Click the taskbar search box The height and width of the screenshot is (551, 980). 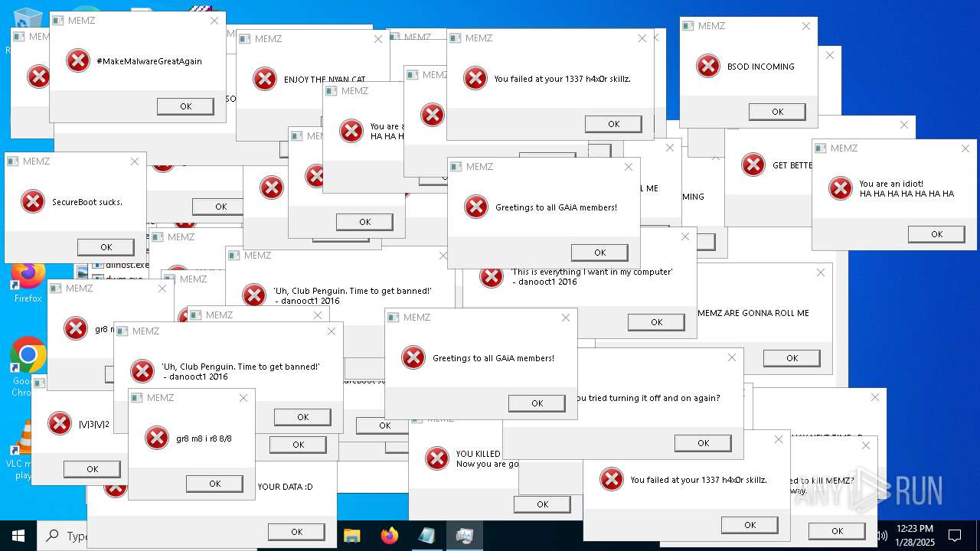tap(63, 536)
